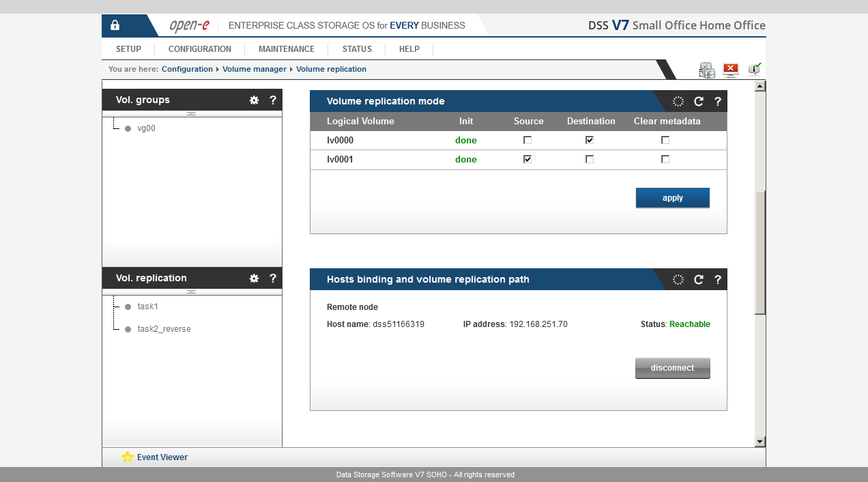Open Vol. groups settings gear
868x482 pixels.
254,100
